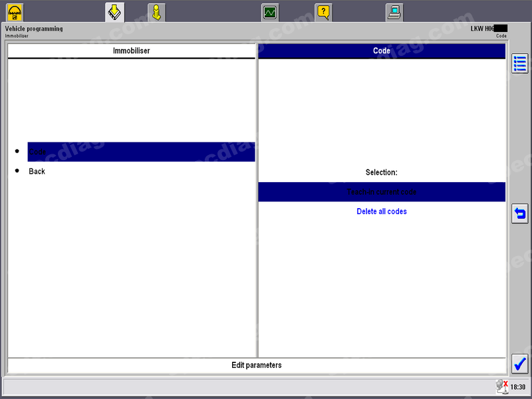This screenshot has width=532, height=399.
Task: Select Back in the Immobiliser list
Action: (37, 172)
